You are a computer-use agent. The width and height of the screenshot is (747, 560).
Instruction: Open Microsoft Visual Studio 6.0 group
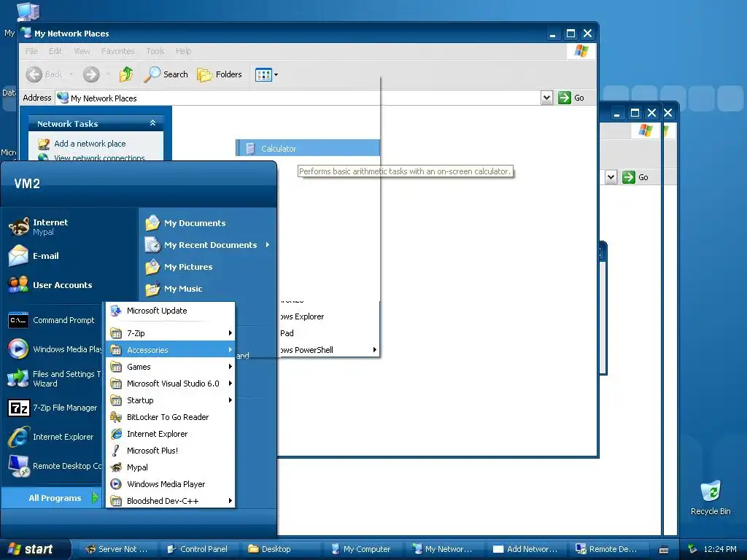coord(170,384)
